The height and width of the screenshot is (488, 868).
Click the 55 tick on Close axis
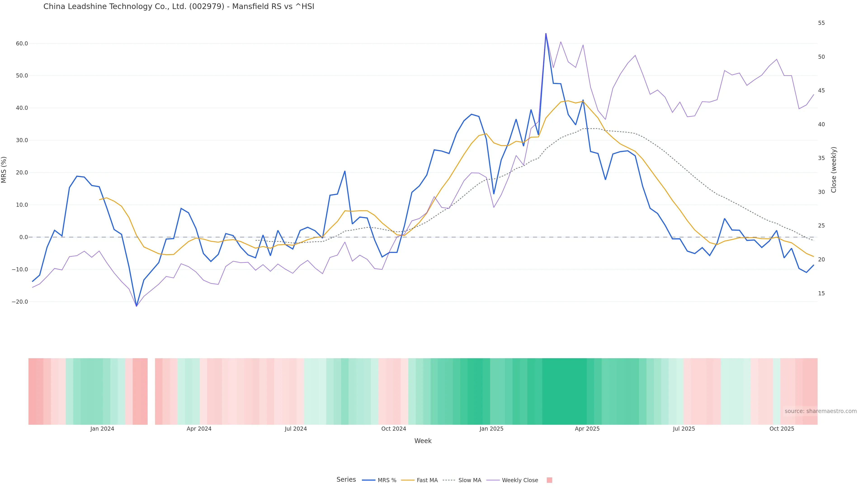pos(821,23)
